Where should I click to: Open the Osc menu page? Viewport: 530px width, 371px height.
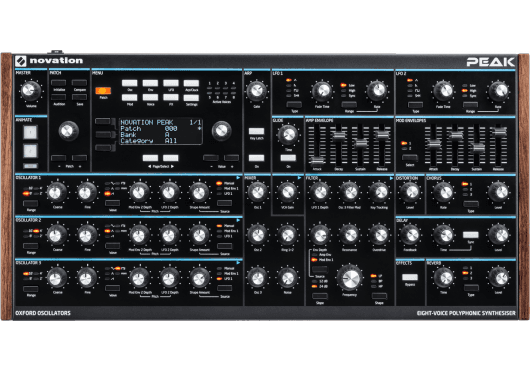point(129,83)
